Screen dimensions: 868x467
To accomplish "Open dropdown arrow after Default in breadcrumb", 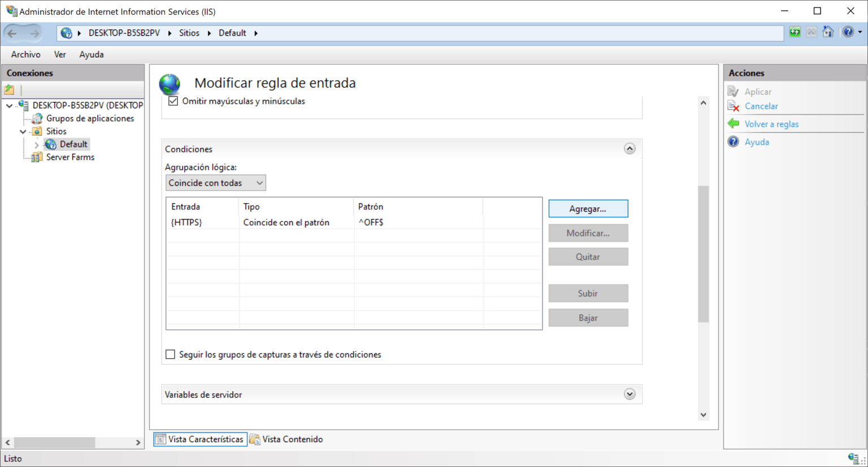I will tap(256, 33).
